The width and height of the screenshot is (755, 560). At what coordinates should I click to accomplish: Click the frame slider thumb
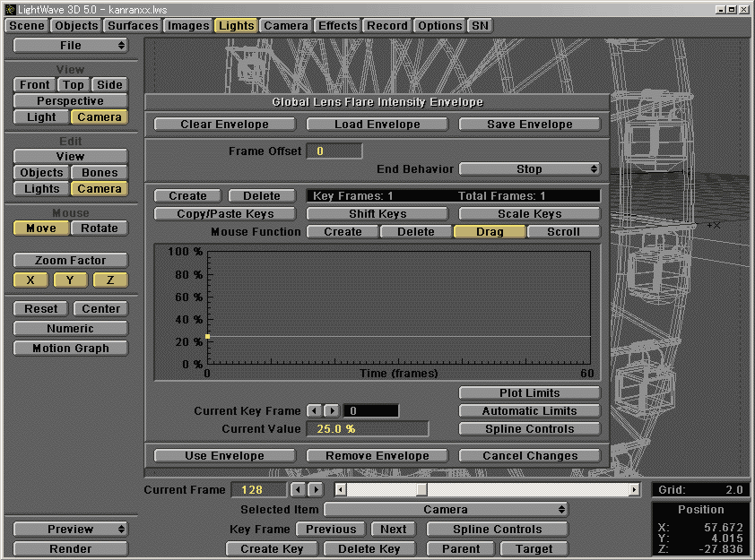pos(421,489)
